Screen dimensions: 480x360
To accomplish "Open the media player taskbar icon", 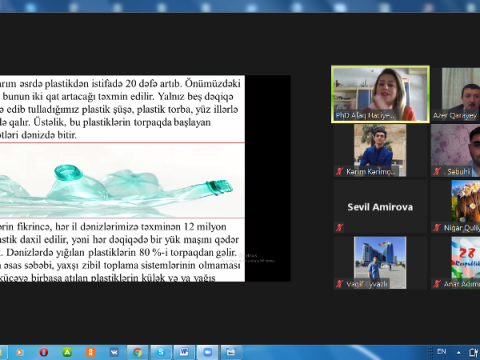I will pos(20,352).
